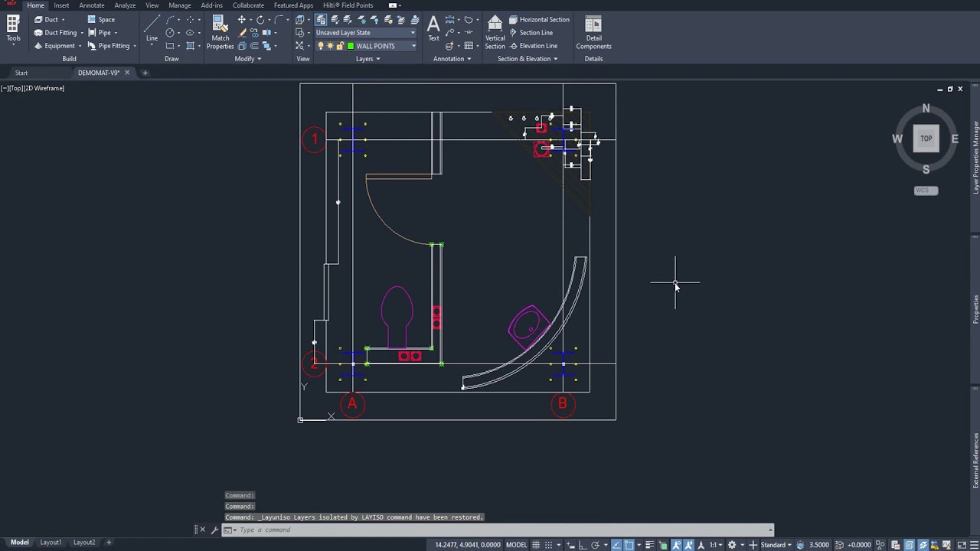The width and height of the screenshot is (980, 551).
Task: Select the Duct Fitting tool
Action: point(55,33)
